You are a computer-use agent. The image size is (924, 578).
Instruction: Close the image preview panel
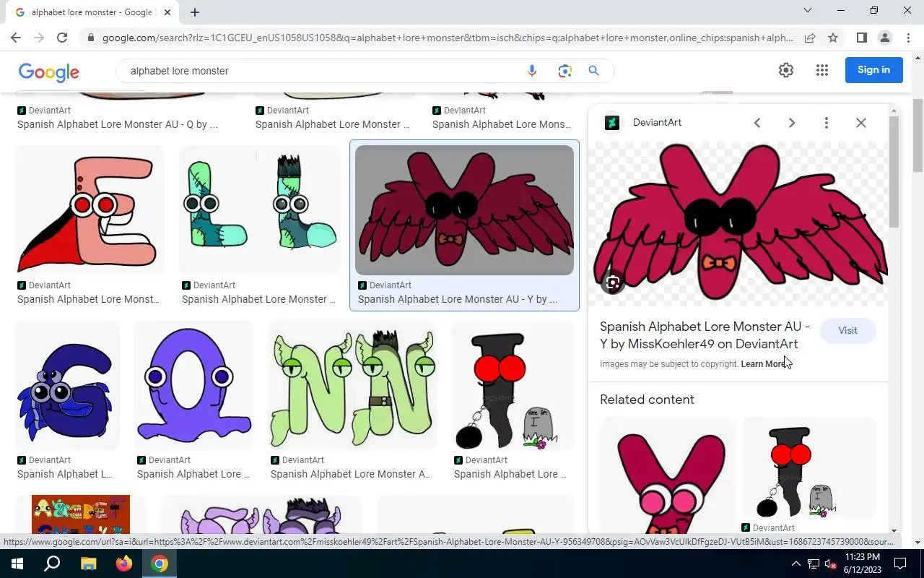[861, 123]
